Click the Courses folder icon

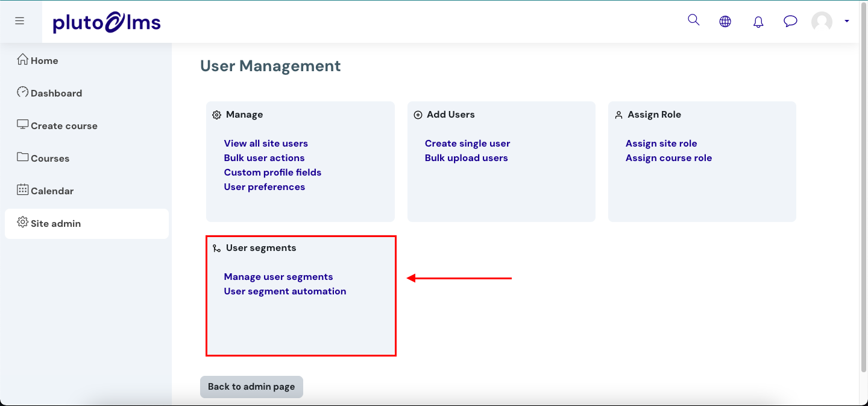click(23, 157)
